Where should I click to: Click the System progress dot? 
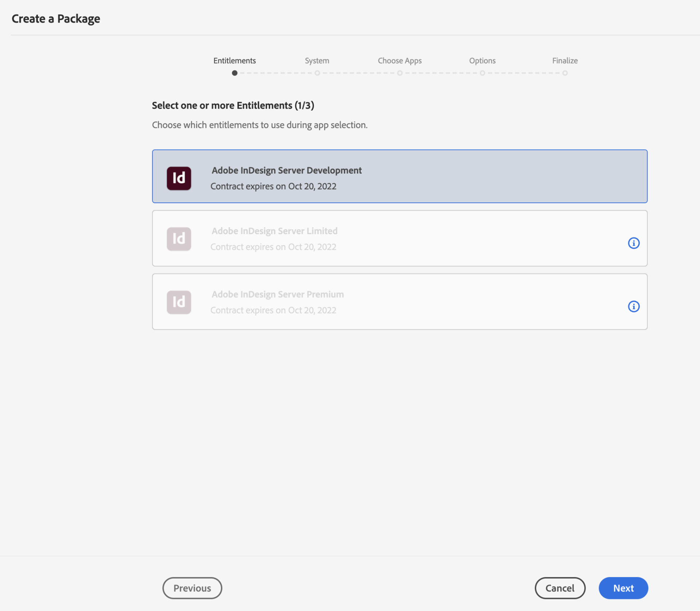(x=317, y=73)
